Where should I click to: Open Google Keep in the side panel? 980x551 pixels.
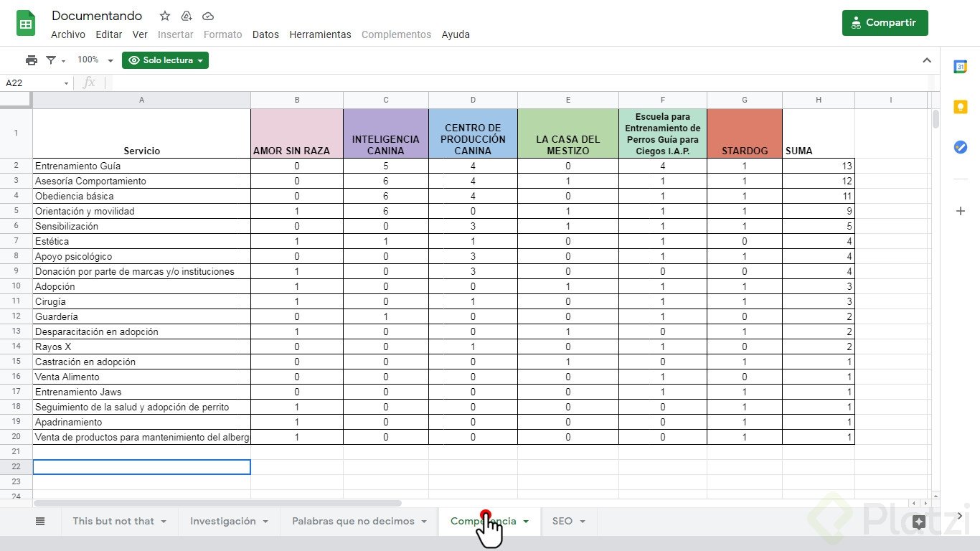pyautogui.click(x=960, y=107)
